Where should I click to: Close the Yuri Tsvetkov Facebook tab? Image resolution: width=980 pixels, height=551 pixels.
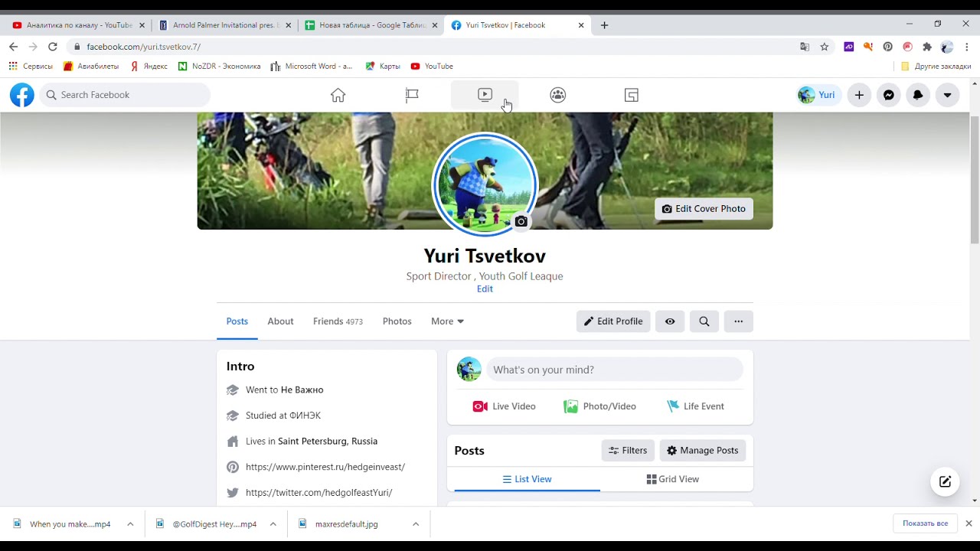click(581, 25)
